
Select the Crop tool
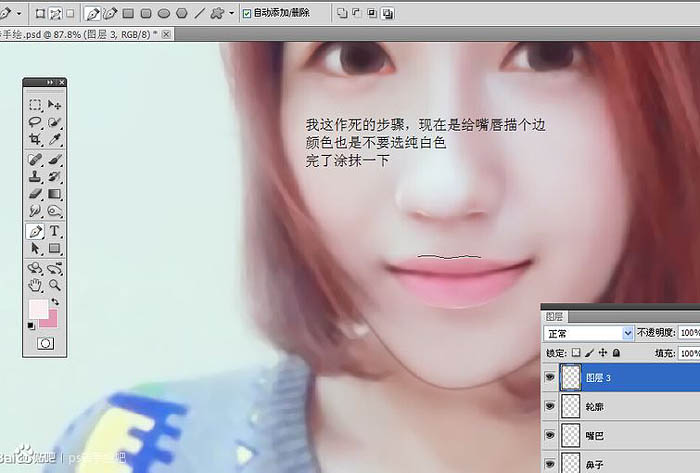click(35, 139)
